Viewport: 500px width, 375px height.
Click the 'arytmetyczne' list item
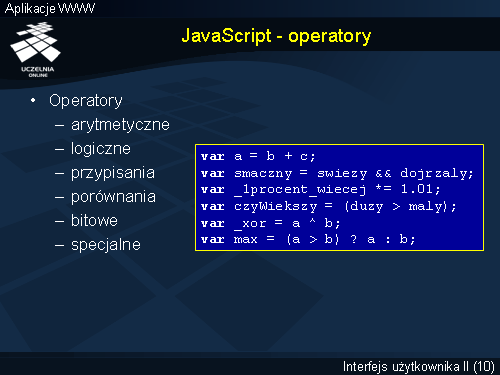(120, 125)
